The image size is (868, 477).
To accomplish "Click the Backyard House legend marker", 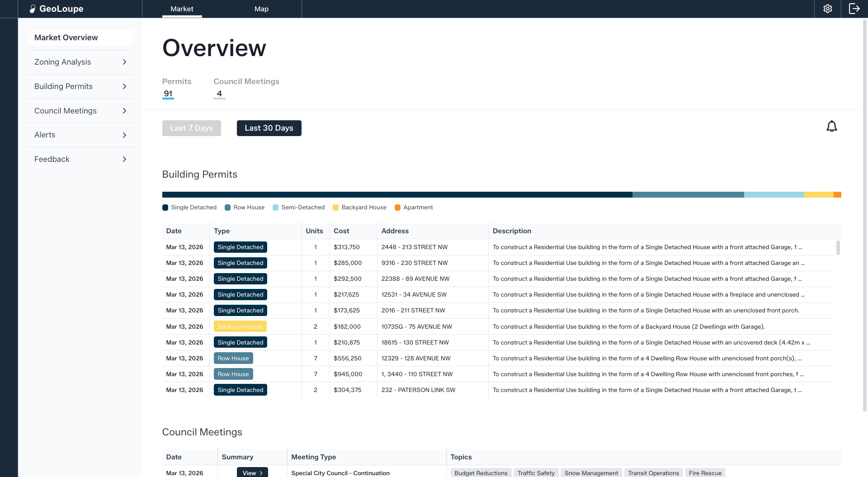I will point(335,208).
